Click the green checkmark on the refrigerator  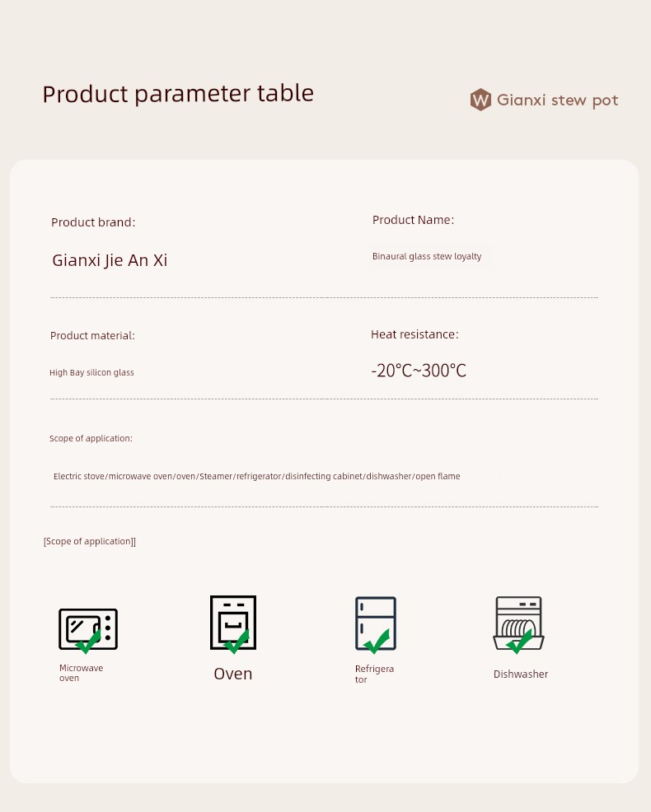point(377,641)
